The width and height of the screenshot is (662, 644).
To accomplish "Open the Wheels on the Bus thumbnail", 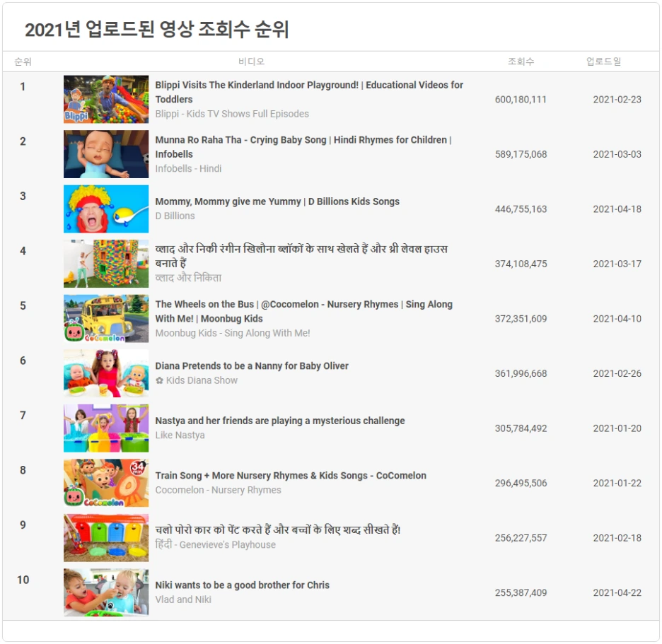I will point(106,319).
